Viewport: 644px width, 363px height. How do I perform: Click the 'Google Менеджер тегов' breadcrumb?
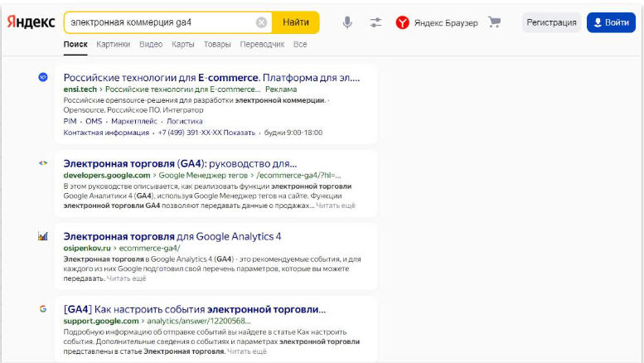click(203, 176)
